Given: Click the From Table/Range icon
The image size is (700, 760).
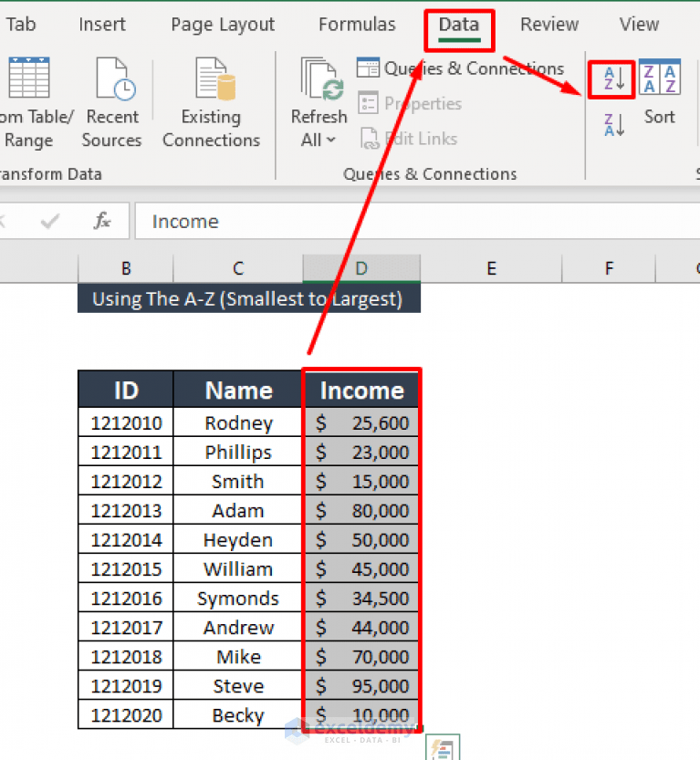Looking at the screenshot, I should coord(29,78).
